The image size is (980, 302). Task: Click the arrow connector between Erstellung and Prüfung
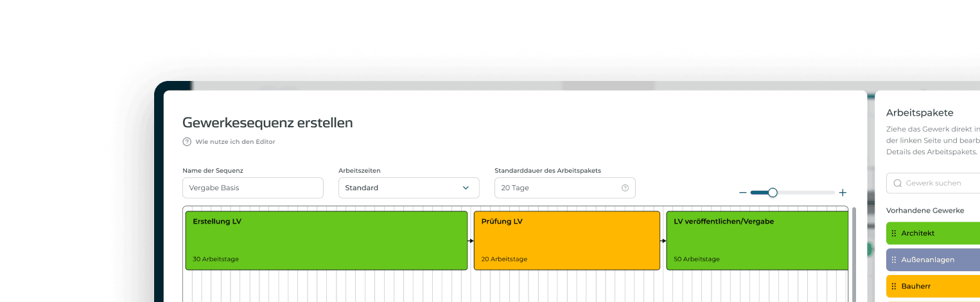[471, 241]
